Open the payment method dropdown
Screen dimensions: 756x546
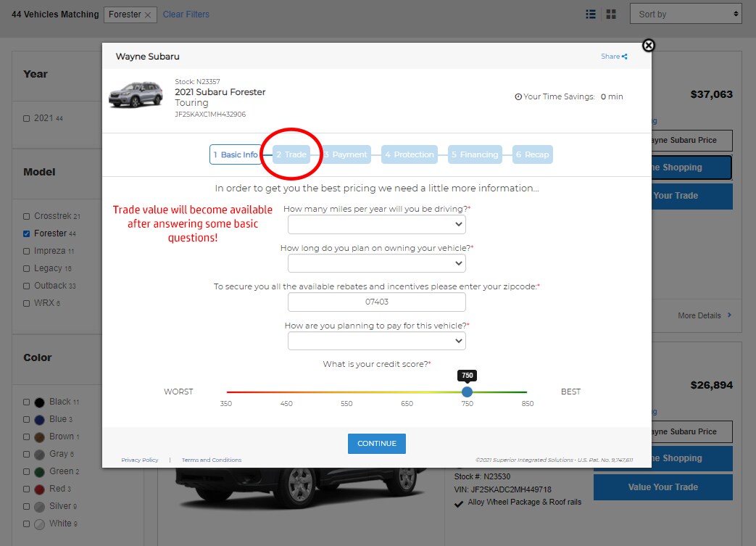[377, 341]
